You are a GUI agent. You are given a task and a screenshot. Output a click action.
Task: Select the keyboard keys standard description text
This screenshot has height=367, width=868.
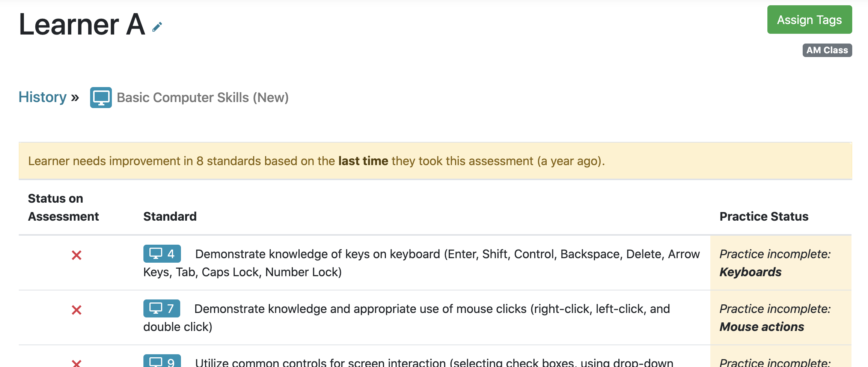tap(422, 263)
